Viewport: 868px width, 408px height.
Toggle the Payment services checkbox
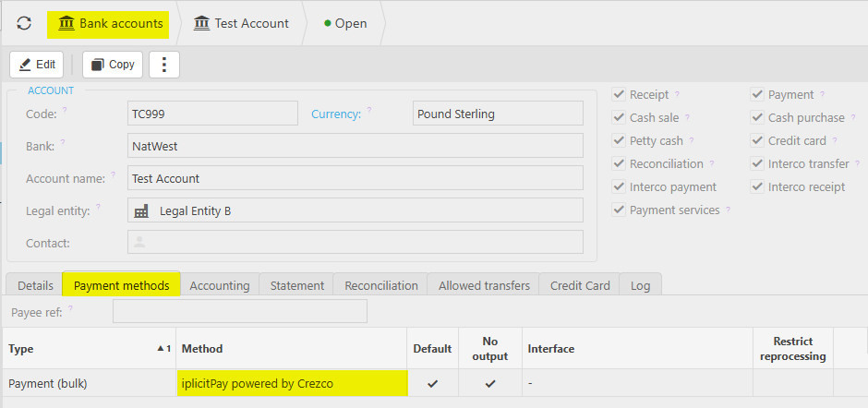coord(619,210)
